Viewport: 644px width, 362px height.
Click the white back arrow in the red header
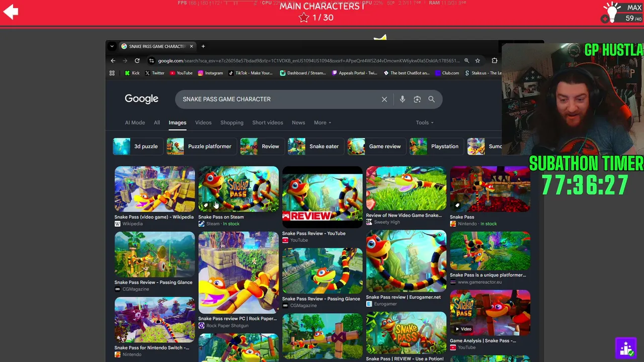[11, 12]
